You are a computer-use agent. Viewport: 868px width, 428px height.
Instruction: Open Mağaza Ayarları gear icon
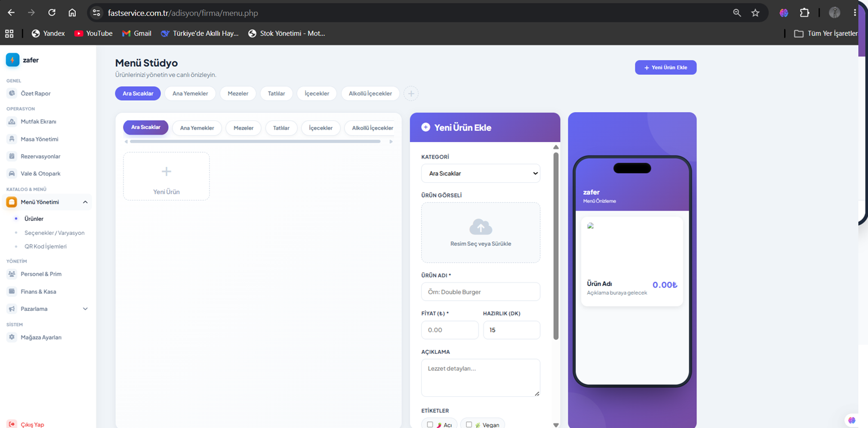(11, 337)
